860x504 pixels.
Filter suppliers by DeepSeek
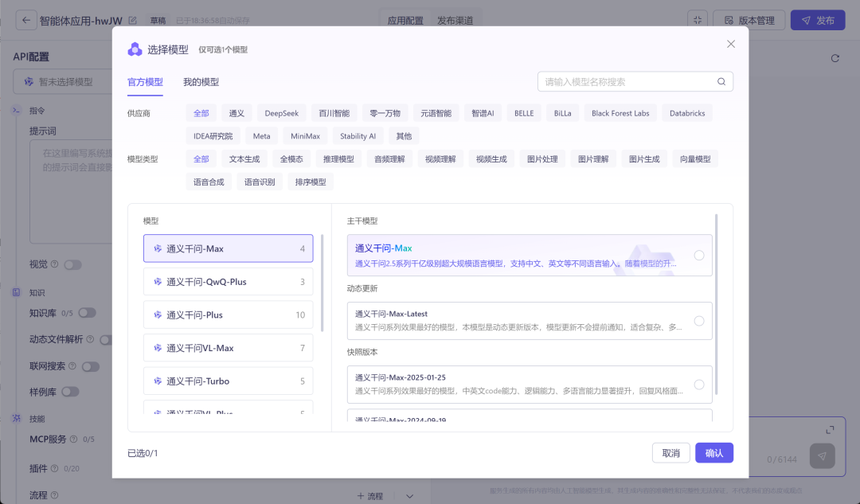coord(281,113)
